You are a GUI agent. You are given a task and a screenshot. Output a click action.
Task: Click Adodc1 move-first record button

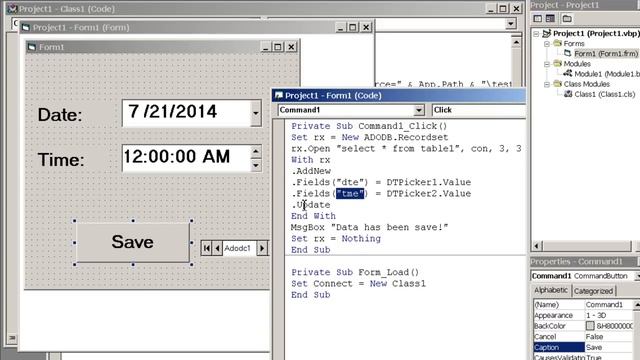(x=207, y=248)
